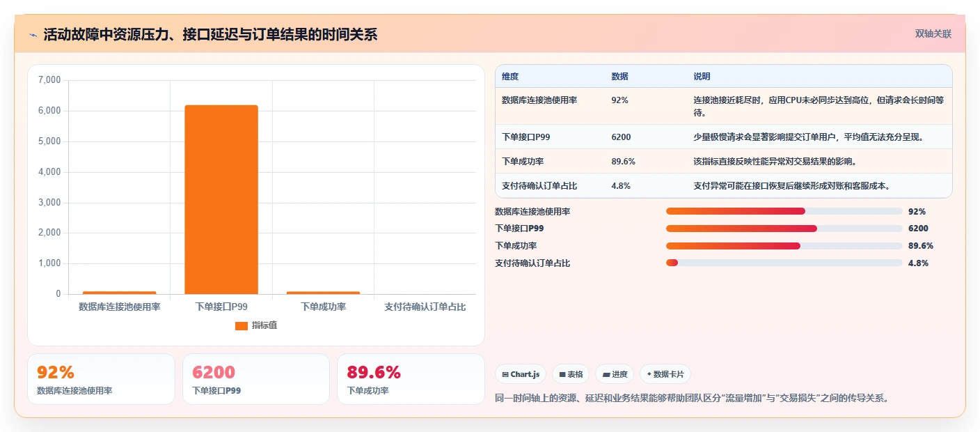This screenshot has height=432, width=980.
Task: Select the Chart.js tag chip
Action: [521, 374]
